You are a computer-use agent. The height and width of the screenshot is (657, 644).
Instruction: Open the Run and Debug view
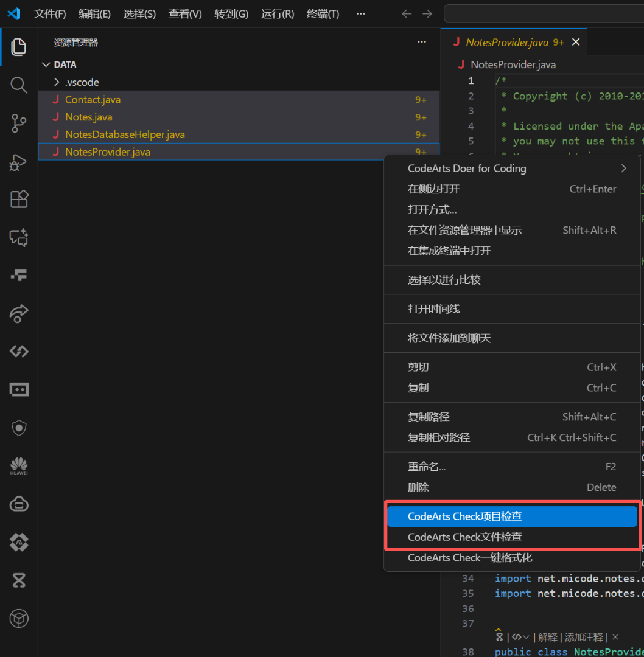tap(19, 162)
